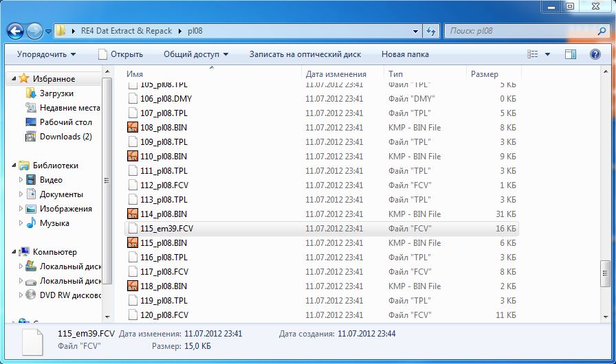Expand the Документы library
The height and width of the screenshot is (364, 616).
point(21,194)
